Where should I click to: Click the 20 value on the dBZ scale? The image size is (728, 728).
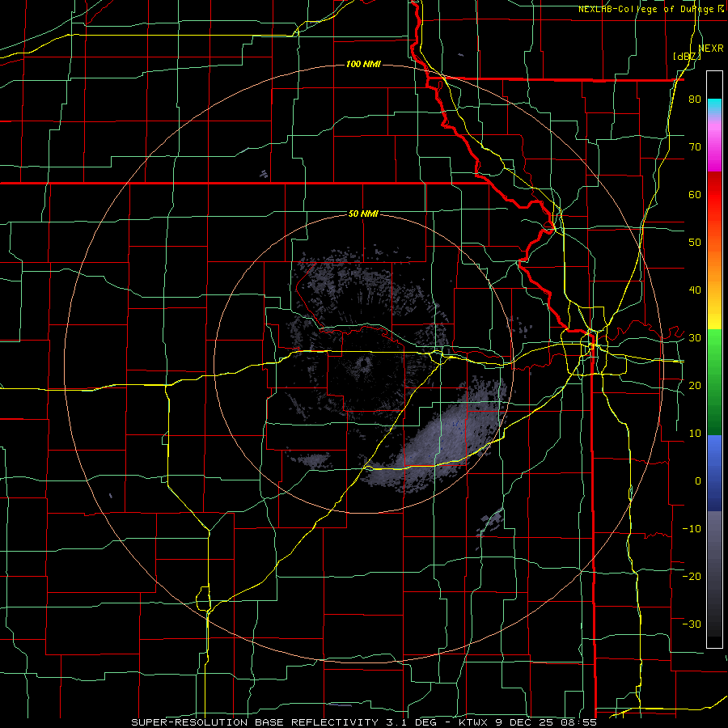click(x=695, y=385)
